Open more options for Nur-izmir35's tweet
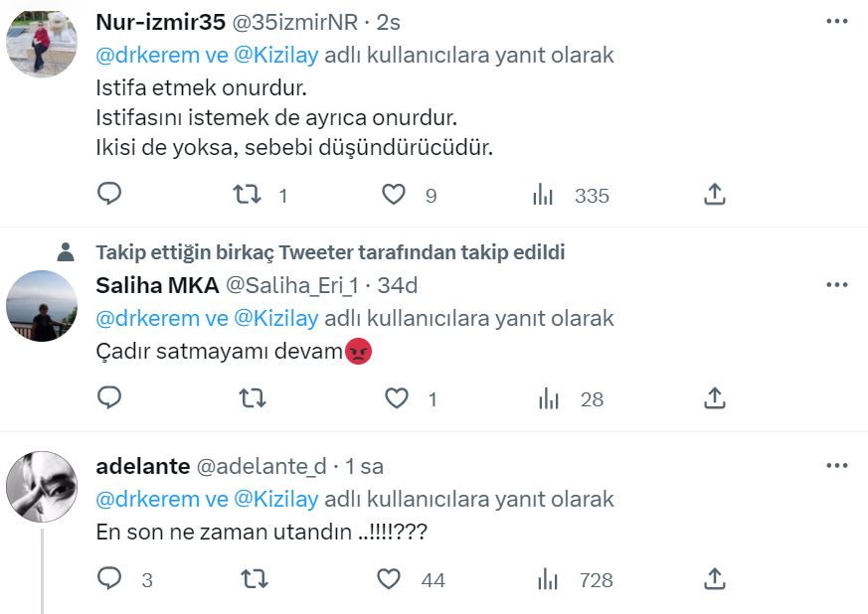This screenshot has width=868, height=614. pos(837,22)
